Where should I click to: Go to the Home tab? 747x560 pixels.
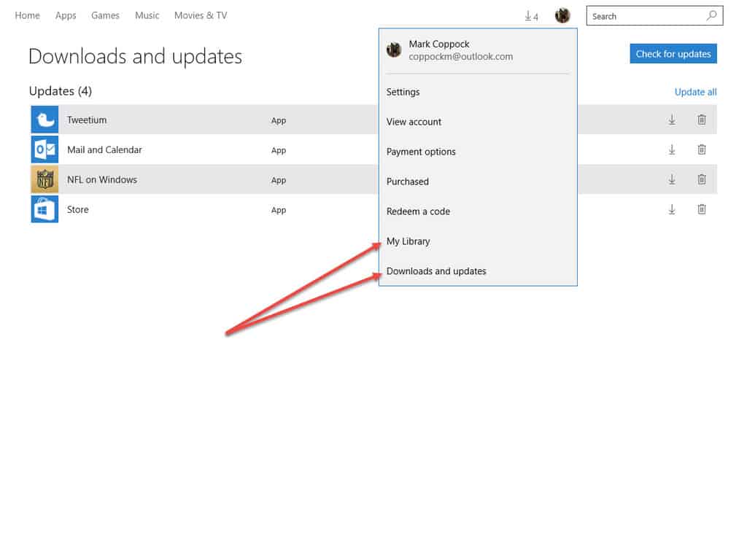pyautogui.click(x=27, y=15)
